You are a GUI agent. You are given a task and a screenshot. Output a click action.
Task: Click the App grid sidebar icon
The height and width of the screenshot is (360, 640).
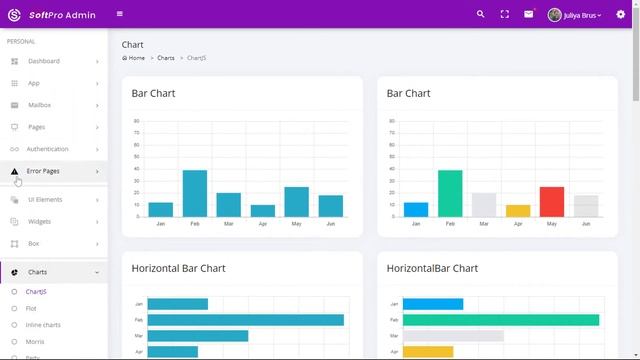pyautogui.click(x=15, y=83)
